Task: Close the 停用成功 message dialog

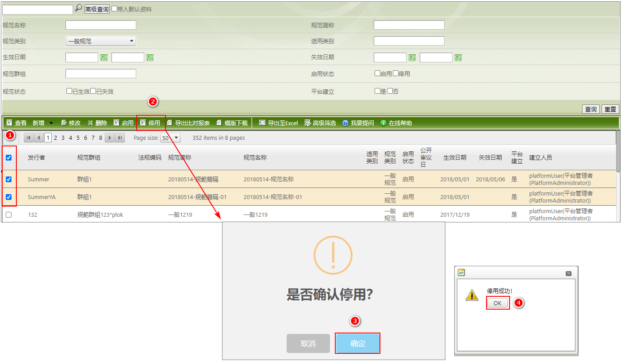Action: pyautogui.click(x=569, y=274)
